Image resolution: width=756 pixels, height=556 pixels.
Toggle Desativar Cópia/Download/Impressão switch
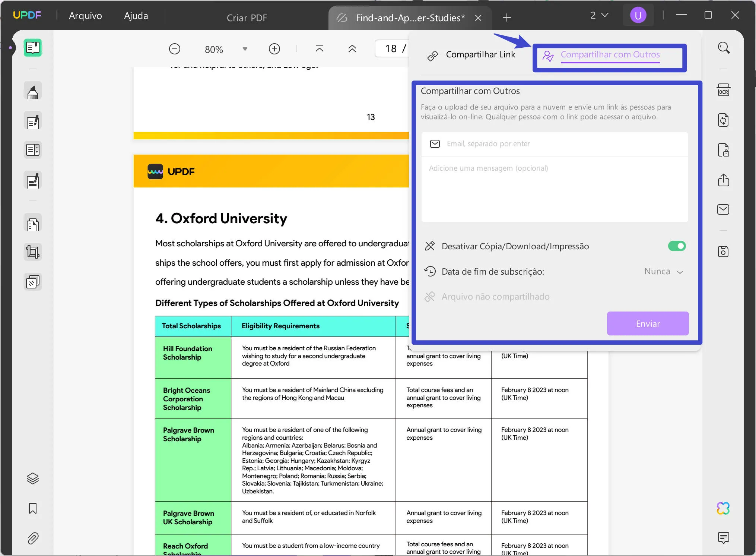677,246
